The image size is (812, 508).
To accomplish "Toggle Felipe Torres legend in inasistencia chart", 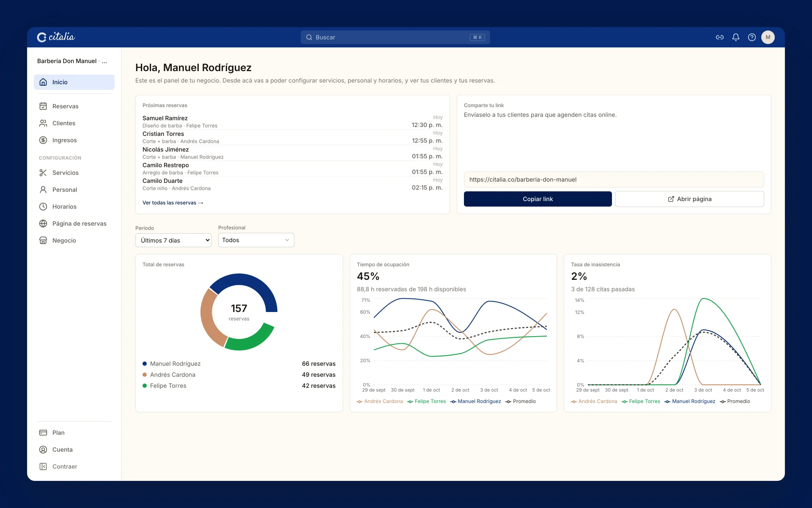I will tap(641, 401).
